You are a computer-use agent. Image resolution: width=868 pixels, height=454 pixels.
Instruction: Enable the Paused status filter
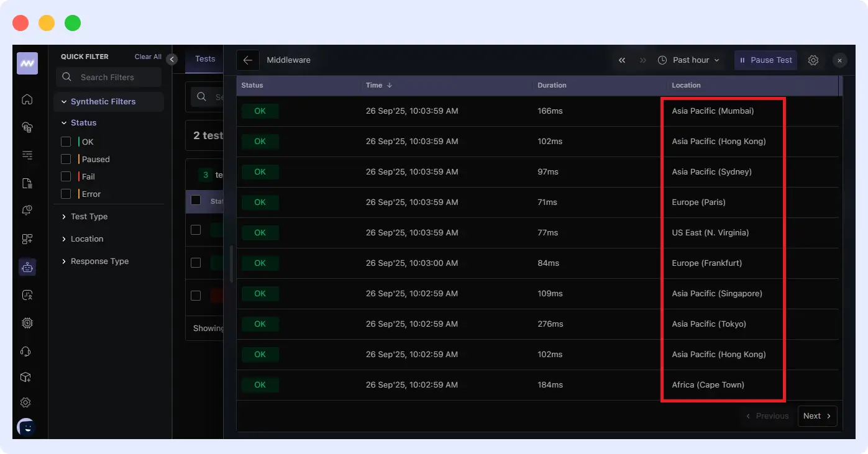pyautogui.click(x=66, y=159)
